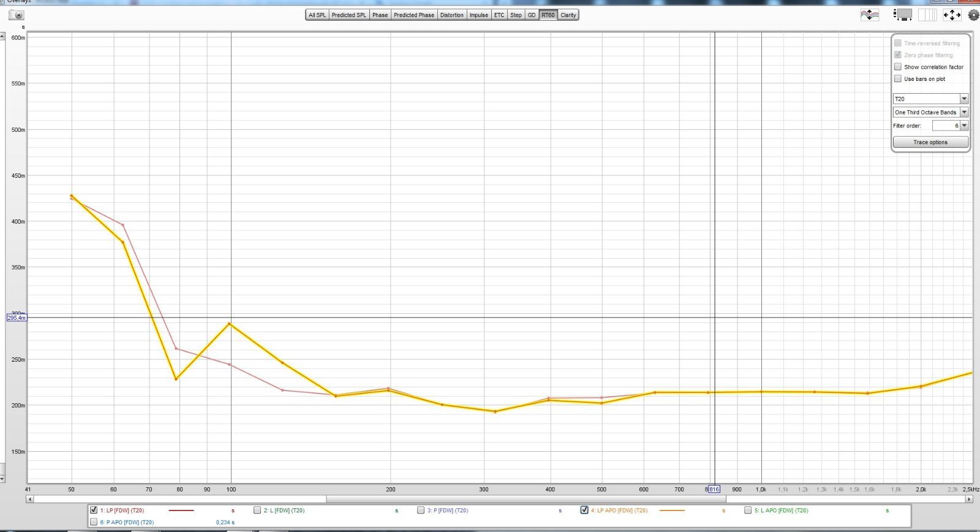Click orange line sample of LP APO trace

pos(672,511)
